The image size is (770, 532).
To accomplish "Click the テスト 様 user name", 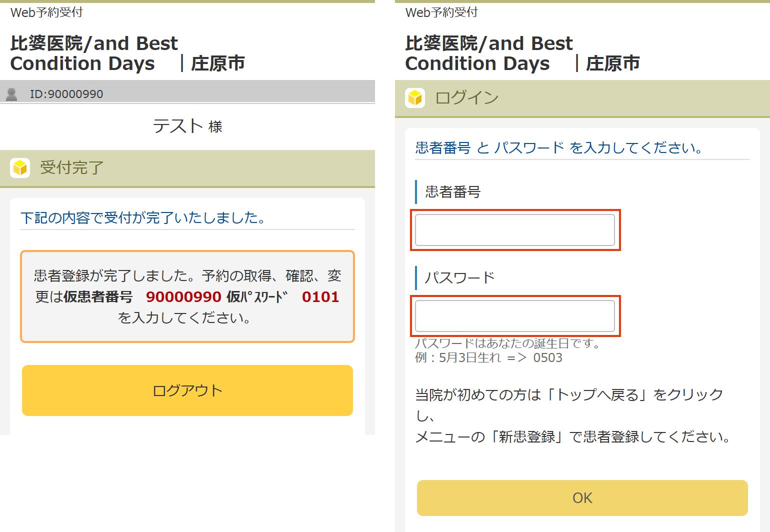I will (187, 126).
